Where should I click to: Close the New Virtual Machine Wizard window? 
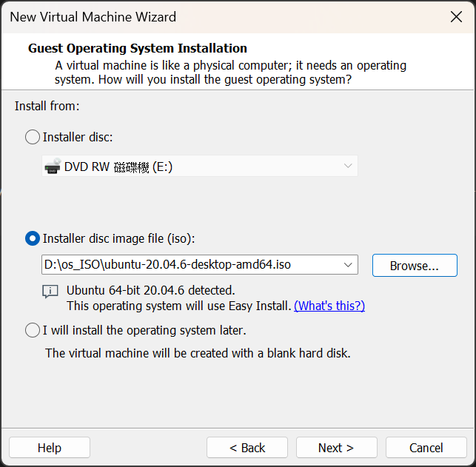pos(456,16)
